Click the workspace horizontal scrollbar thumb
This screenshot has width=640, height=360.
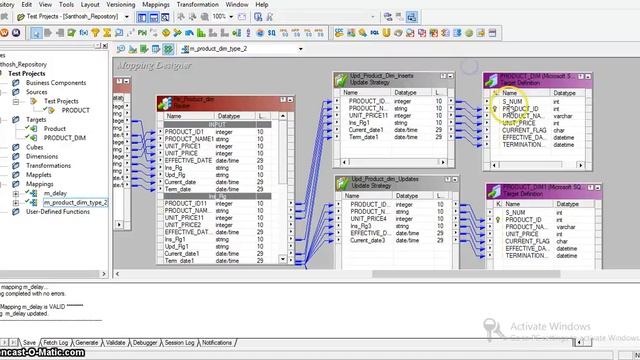pos(466,274)
